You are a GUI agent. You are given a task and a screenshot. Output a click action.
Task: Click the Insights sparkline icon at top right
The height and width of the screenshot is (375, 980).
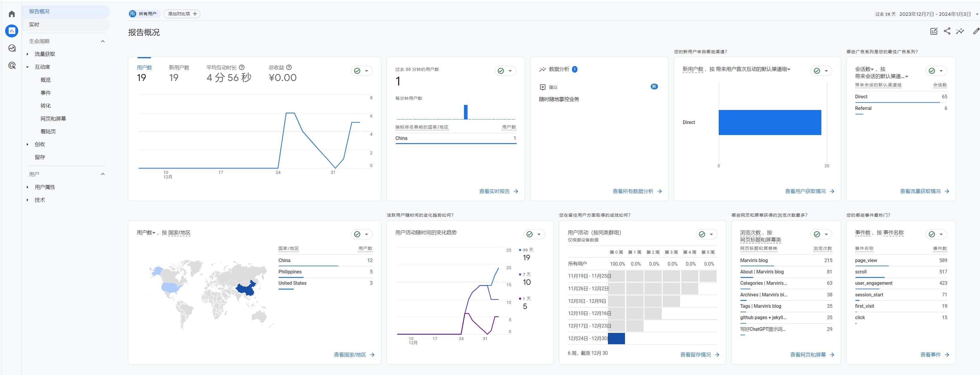960,31
